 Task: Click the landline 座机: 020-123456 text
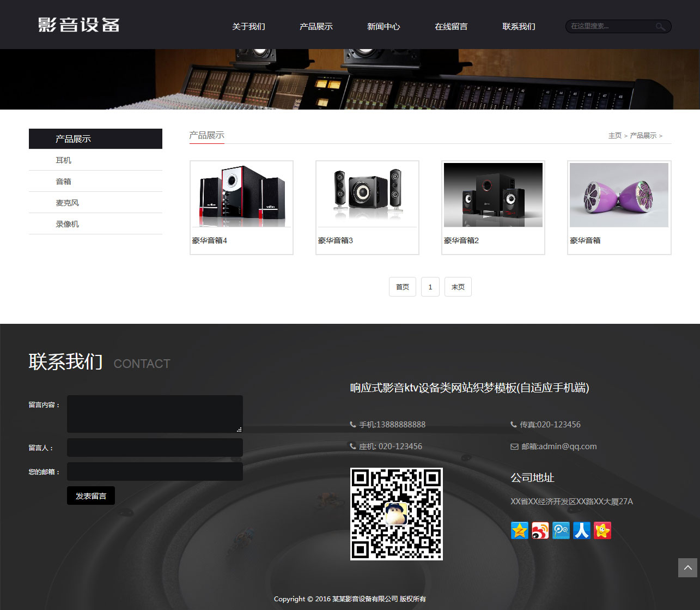point(391,446)
